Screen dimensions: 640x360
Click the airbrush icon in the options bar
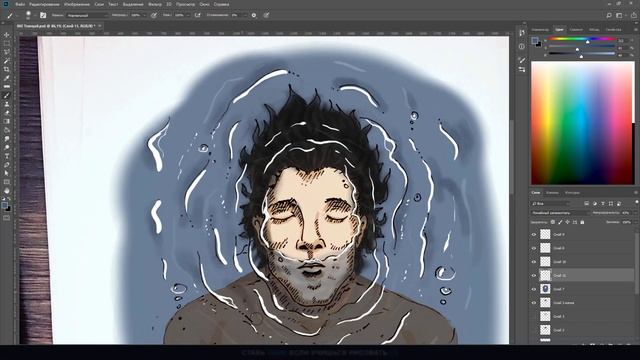[x=198, y=15]
